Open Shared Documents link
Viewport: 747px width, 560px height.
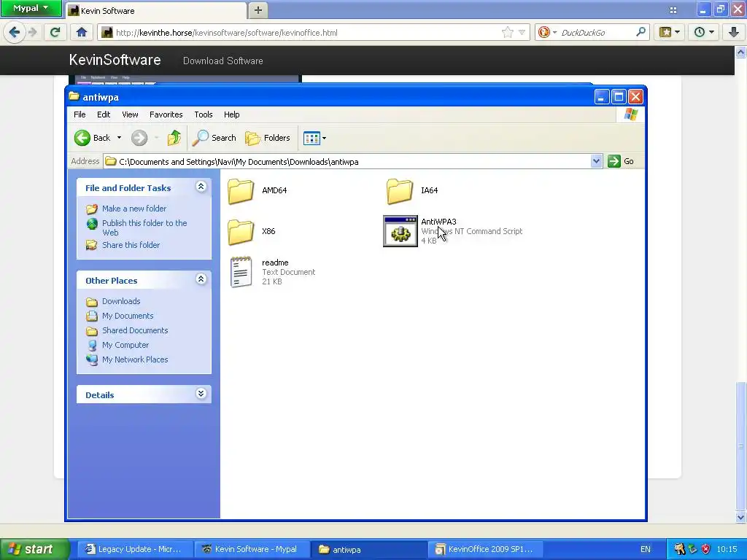point(135,330)
